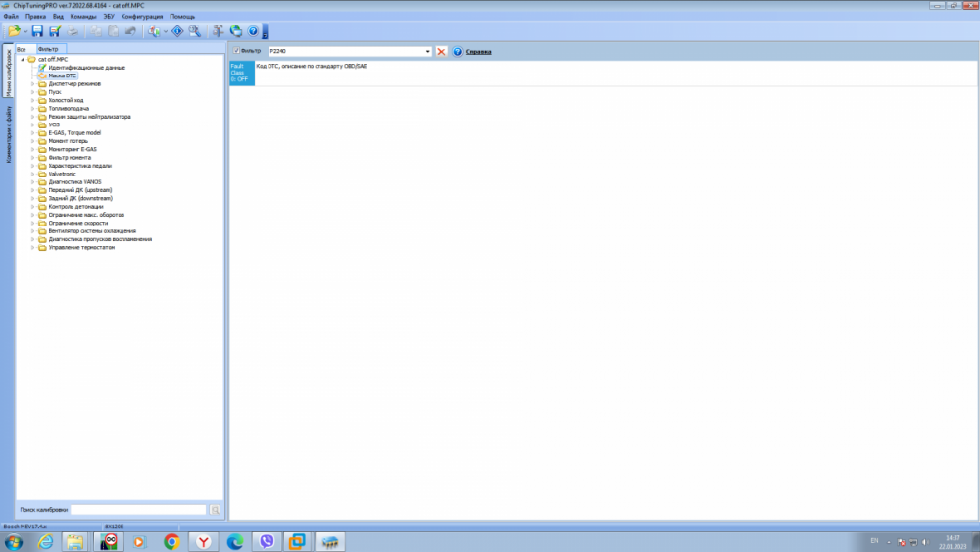Screen dimensions: 980x552
Task: Open the Помощь menu
Action: tap(182, 17)
